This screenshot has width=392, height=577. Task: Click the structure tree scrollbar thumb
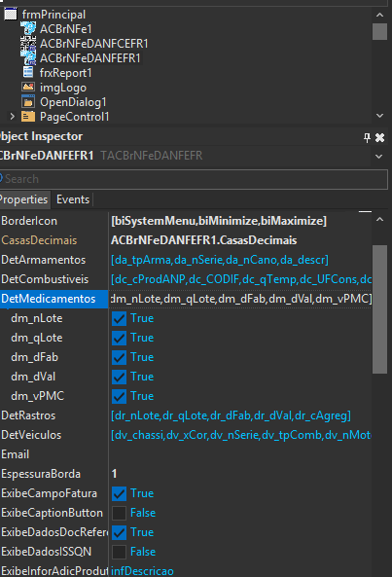coord(379,31)
